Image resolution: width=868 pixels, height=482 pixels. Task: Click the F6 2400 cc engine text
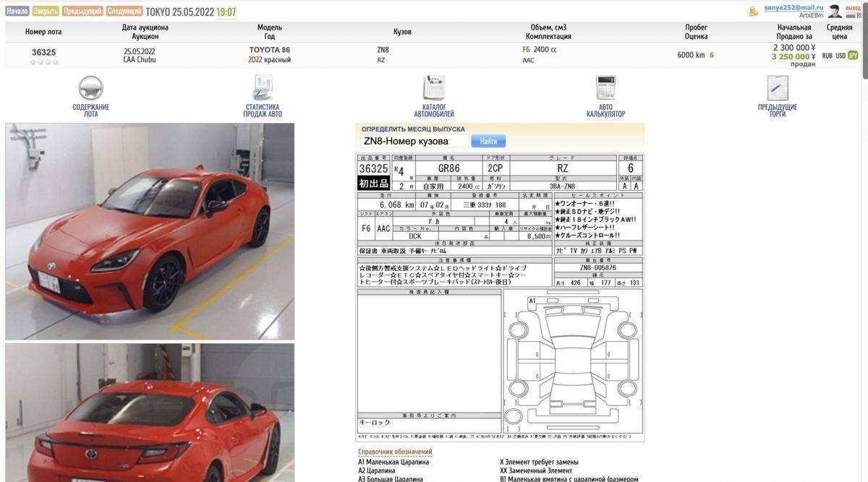(540, 50)
